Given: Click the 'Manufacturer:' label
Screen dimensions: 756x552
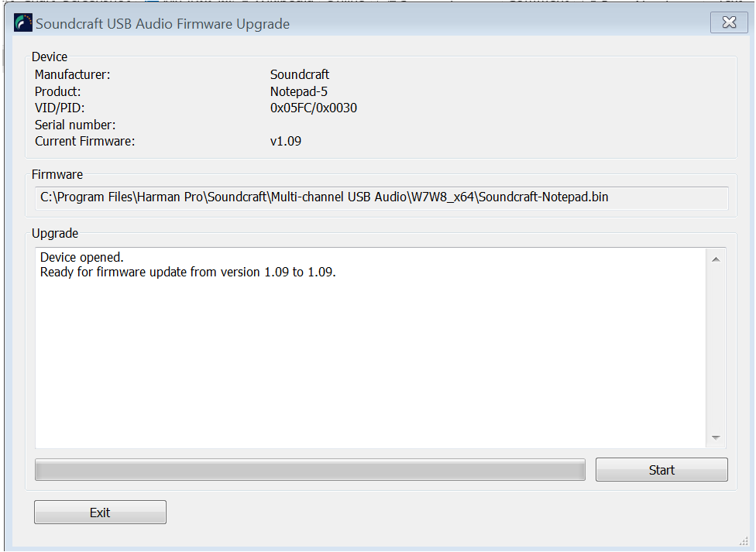Looking at the screenshot, I should point(72,75).
